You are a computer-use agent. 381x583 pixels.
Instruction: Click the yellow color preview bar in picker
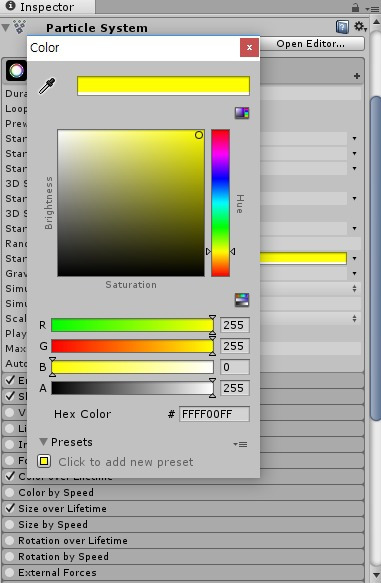(x=163, y=86)
